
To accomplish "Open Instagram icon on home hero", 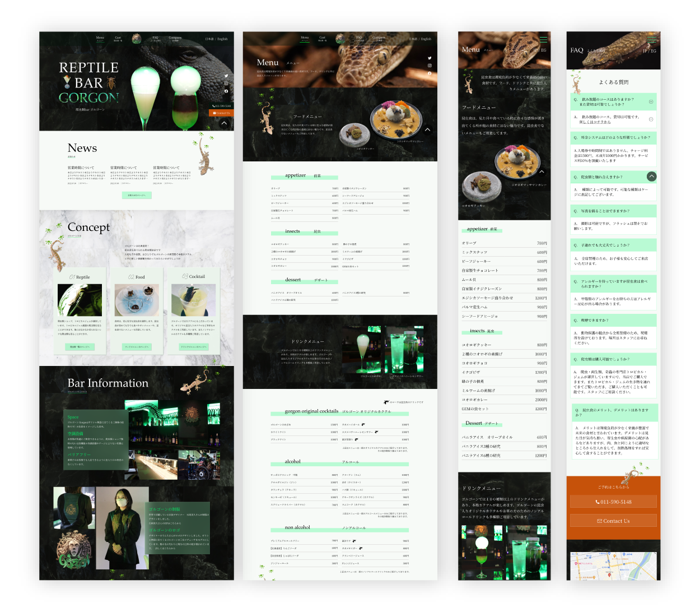I will (x=226, y=84).
